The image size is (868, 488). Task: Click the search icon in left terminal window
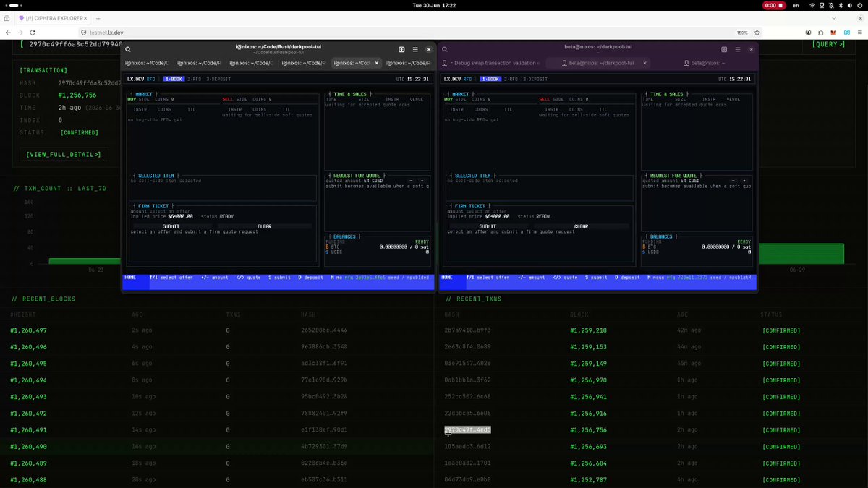(128, 49)
